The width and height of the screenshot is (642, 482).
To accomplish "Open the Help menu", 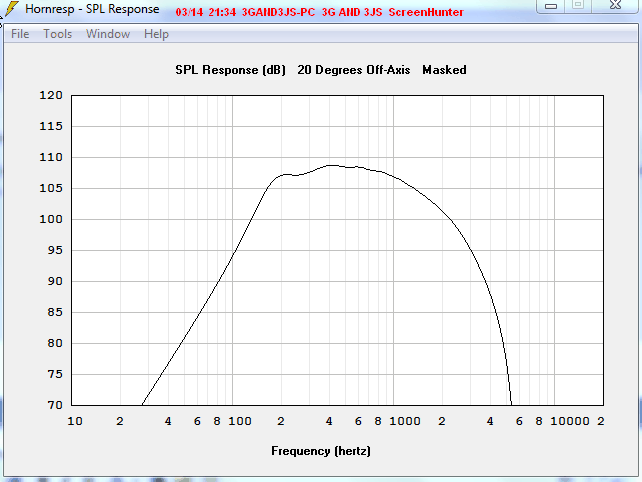I will pyautogui.click(x=156, y=34).
